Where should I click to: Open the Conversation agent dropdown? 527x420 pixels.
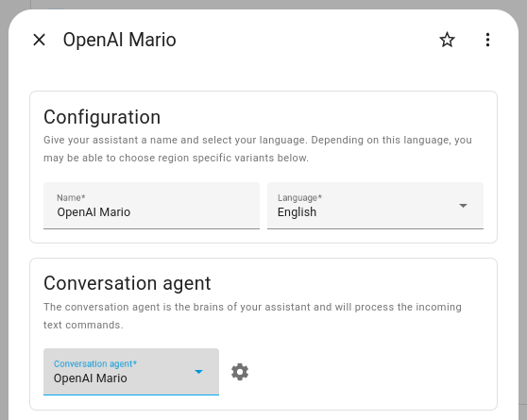coord(131,372)
